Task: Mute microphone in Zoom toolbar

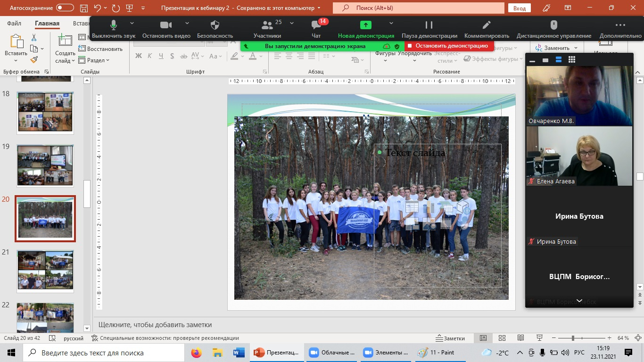Action: 113,25
